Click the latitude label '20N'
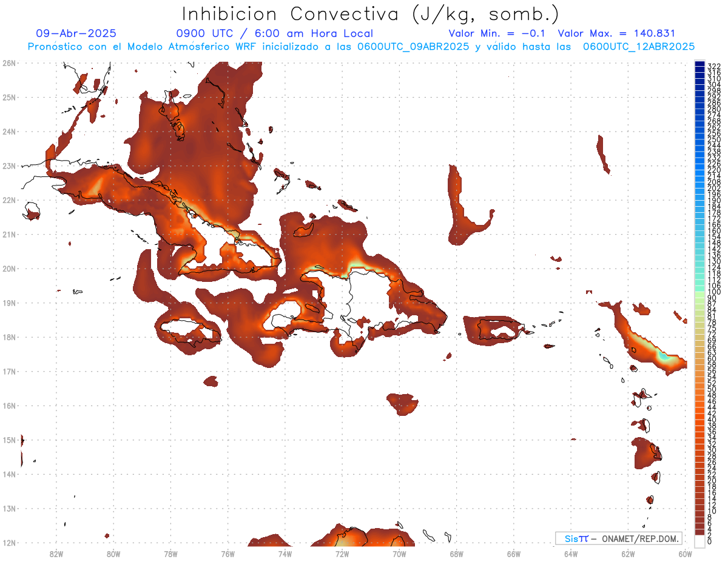Image resolution: width=728 pixels, height=562 pixels. 9,269
